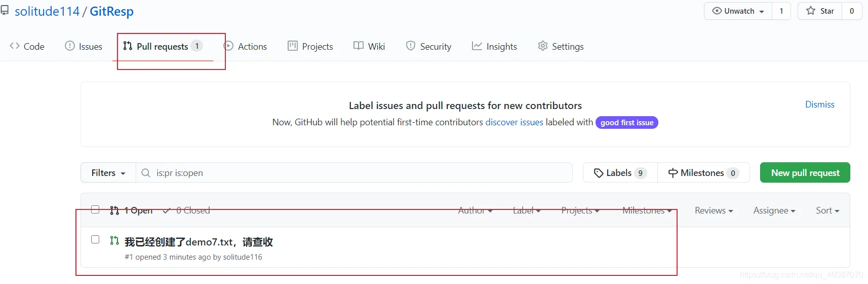The image size is (868, 284).
Task: Click the Issues circle icon
Action: pos(70,46)
